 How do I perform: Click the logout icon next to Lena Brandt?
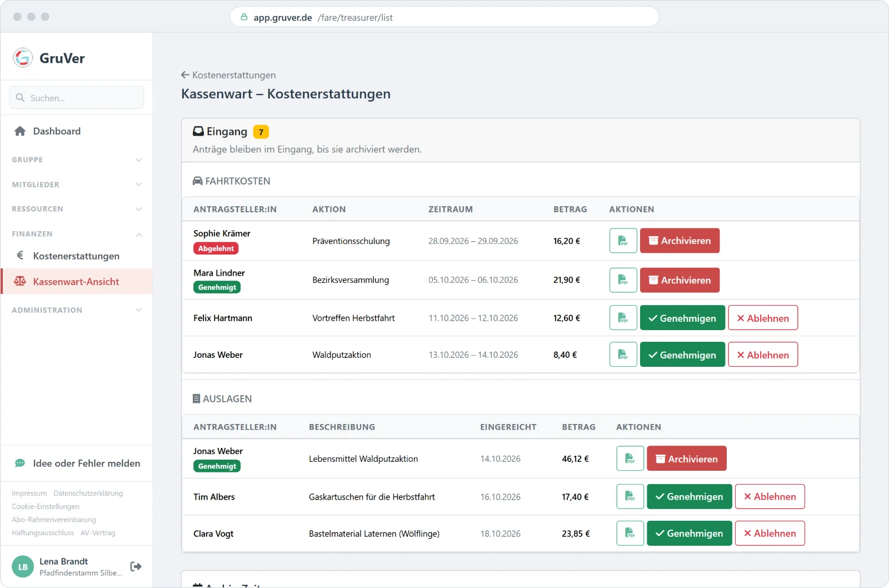point(136,566)
